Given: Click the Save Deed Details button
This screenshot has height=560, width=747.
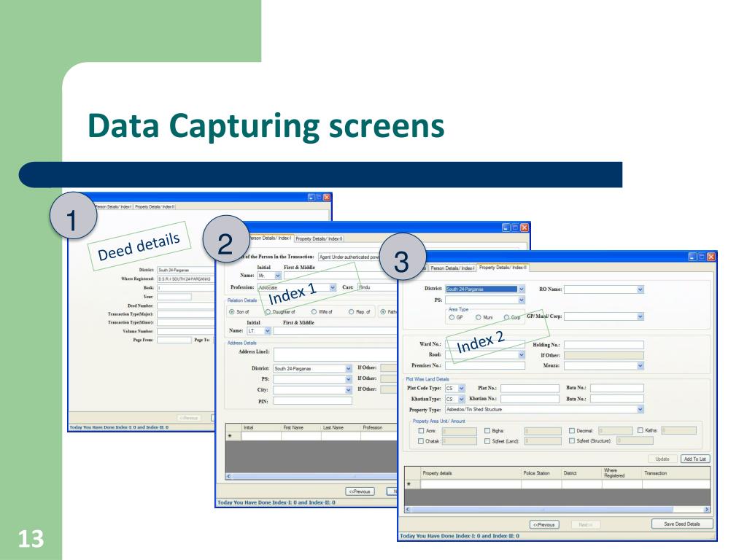Looking at the screenshot, I should 682,524.
